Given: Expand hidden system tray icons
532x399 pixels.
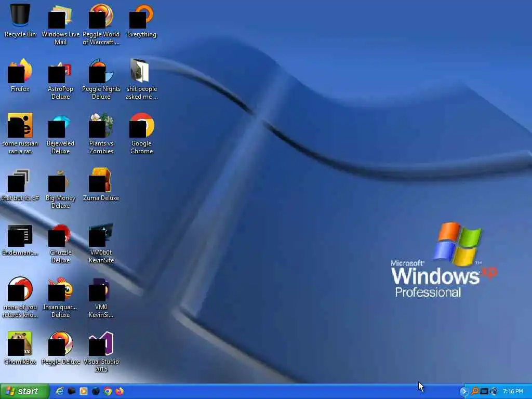Looking at the screenshot, I should [463, 392].
